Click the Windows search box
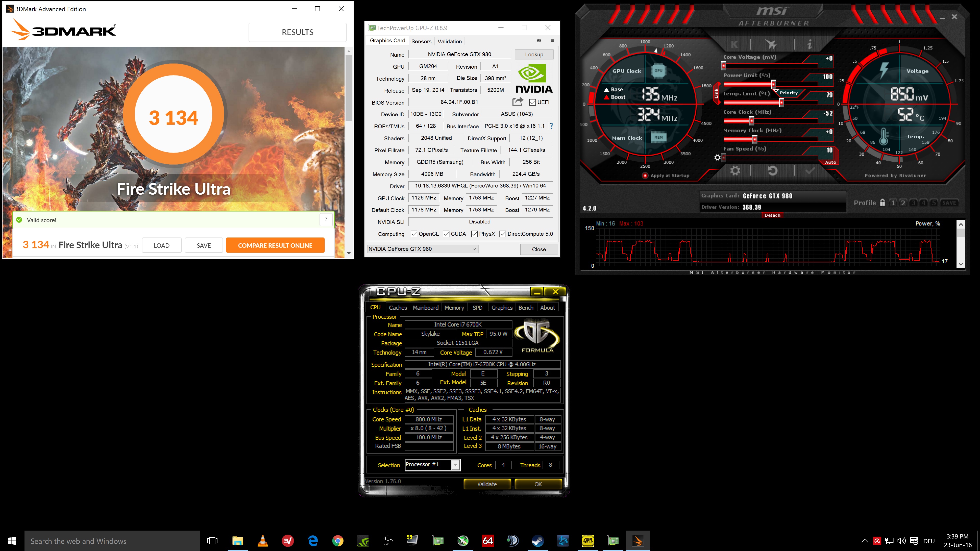 pyautogui.click(x=112, y=541)
